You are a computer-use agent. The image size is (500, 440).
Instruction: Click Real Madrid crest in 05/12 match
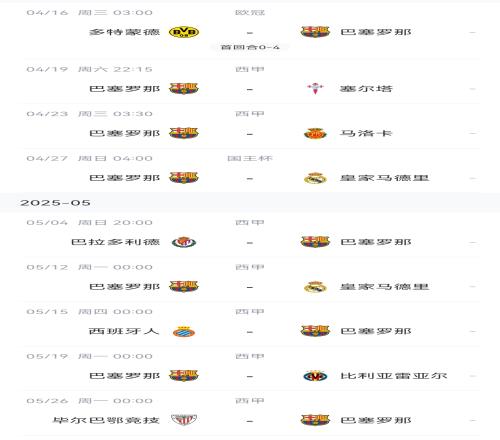tap(315, 287)
